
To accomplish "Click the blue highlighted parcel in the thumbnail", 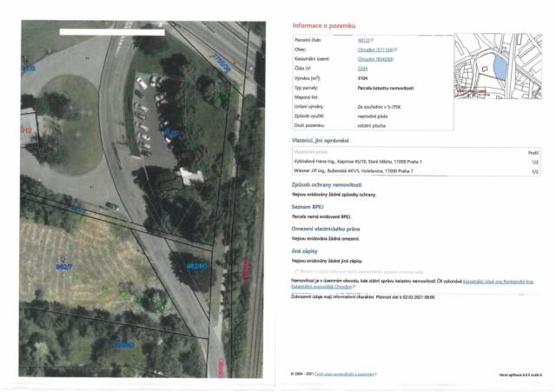I will tap(500, 66).
